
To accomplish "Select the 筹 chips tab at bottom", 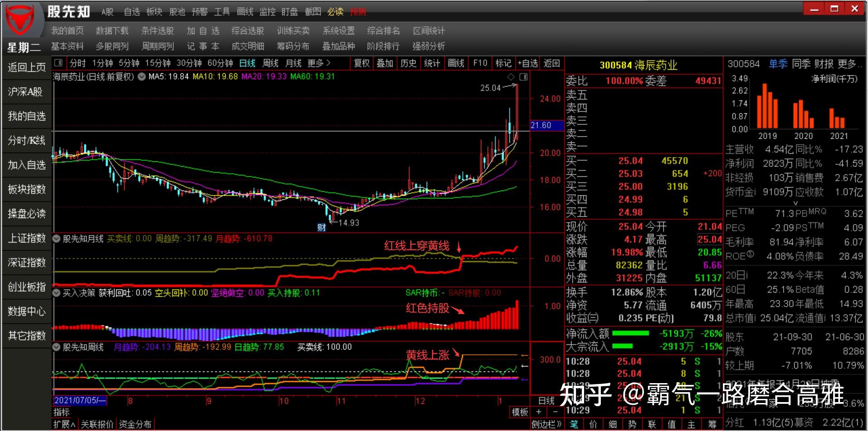I will 712,424.
